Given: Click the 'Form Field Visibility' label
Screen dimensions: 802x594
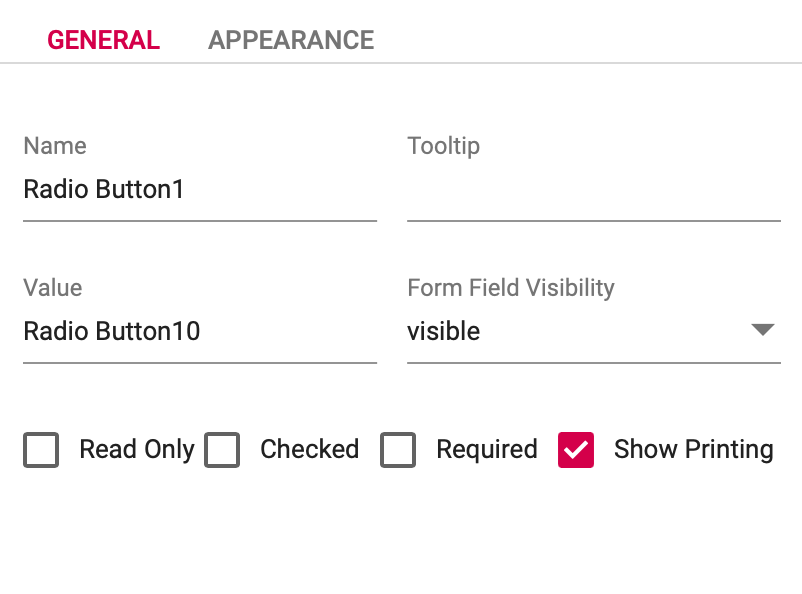Looking at the screenshot, I should (510, 288).
